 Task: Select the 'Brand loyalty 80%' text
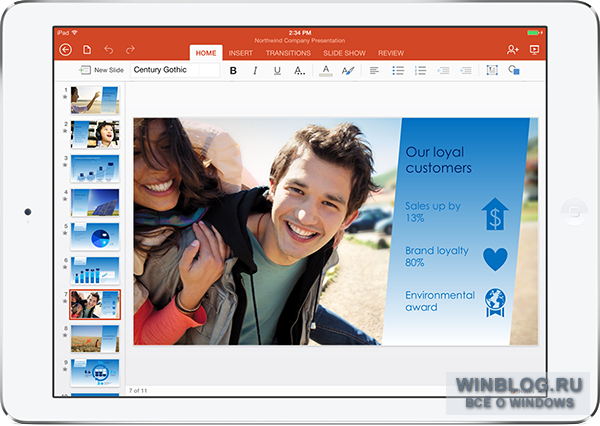tap(437, 256)
